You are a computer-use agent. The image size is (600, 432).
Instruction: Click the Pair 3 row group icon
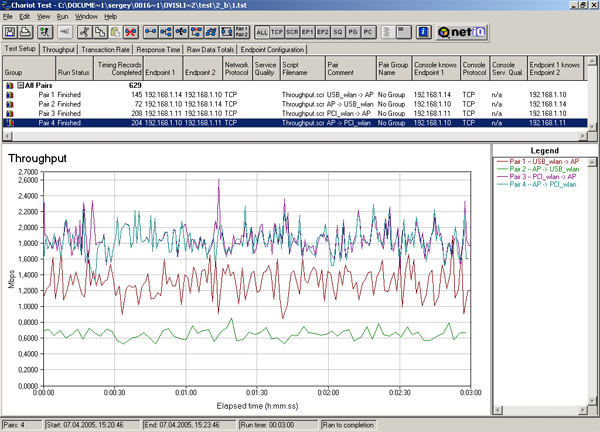point(10,113)
